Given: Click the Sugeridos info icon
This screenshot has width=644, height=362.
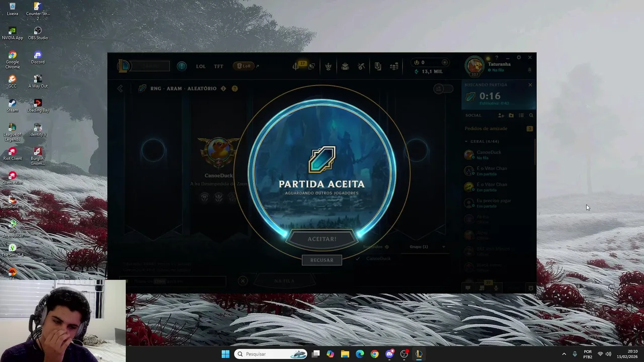Looking at the screenshot, I should 386,247.
